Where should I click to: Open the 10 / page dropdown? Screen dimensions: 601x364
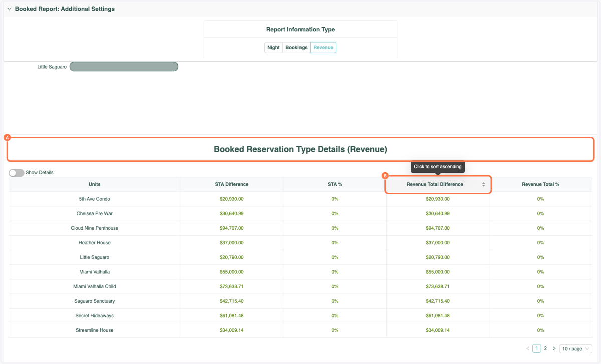576,349
